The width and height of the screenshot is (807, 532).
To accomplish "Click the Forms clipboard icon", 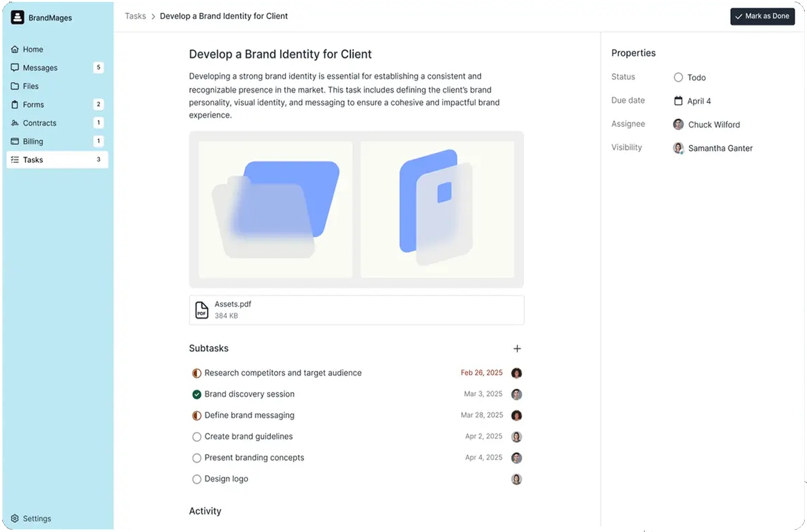I will (15, 105).
